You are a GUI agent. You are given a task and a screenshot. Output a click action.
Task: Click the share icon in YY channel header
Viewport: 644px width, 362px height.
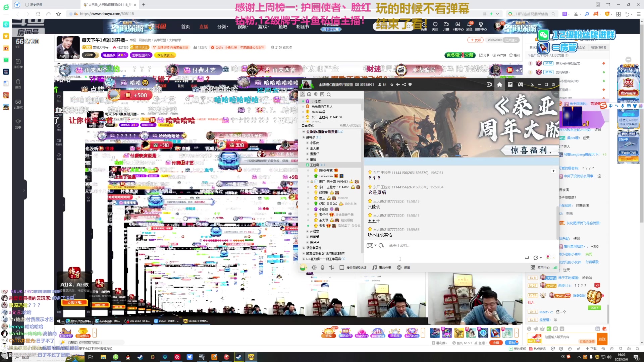404,84
